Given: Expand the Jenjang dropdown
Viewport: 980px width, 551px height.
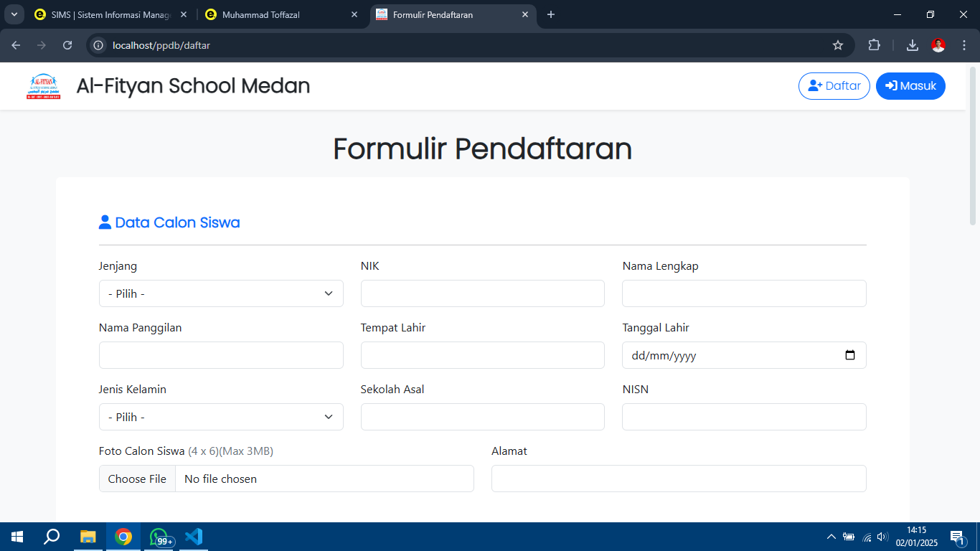Looking at the screenshot, I should (x=221, y=293).
